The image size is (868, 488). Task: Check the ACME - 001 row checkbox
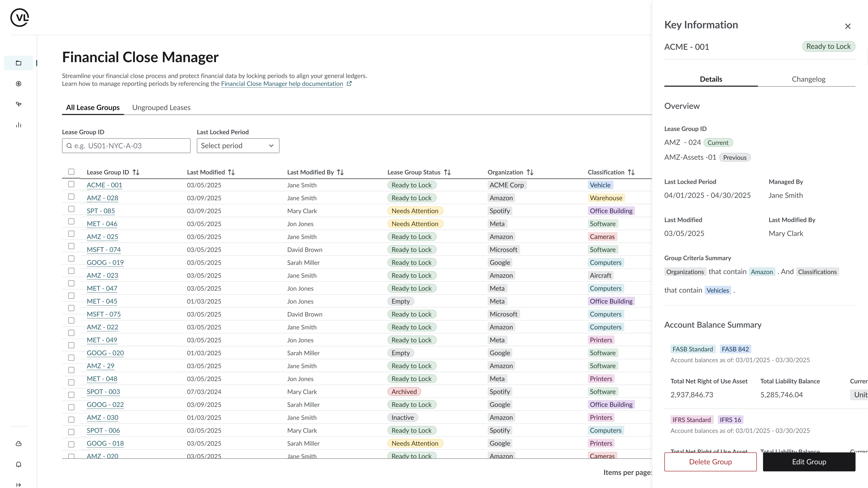[x=71, y=184]
